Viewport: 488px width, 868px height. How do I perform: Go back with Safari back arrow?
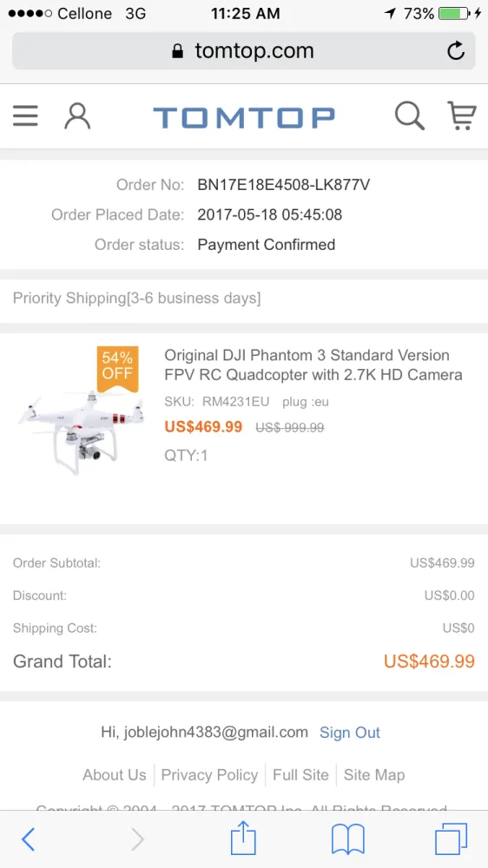click(29, 839)
